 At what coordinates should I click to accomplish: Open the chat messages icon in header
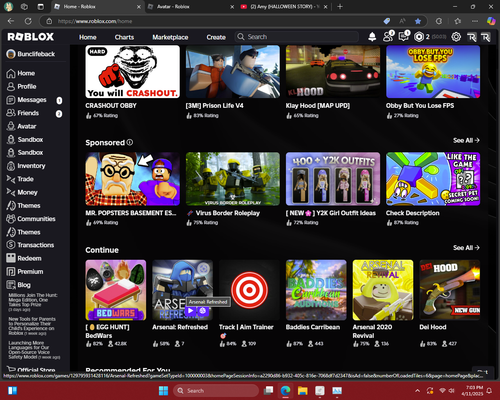coord(404,36)
